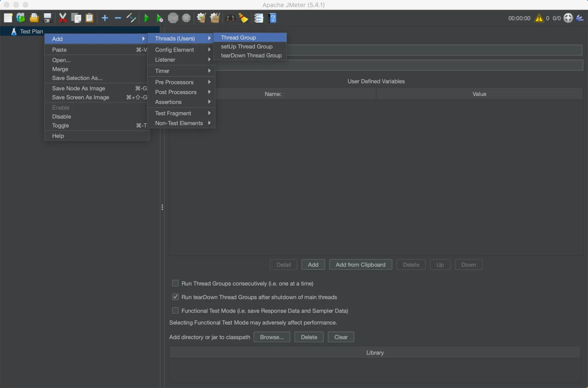This screenshot has width=588, height=388.
Task: Click the green Start test play icon
Action: click(146, 18)
